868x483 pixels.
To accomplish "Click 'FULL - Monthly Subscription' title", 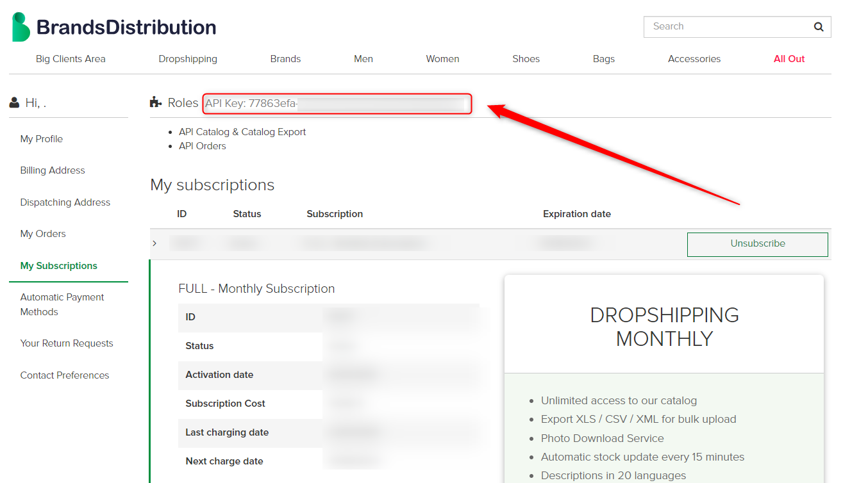I will tap(256, 289).
